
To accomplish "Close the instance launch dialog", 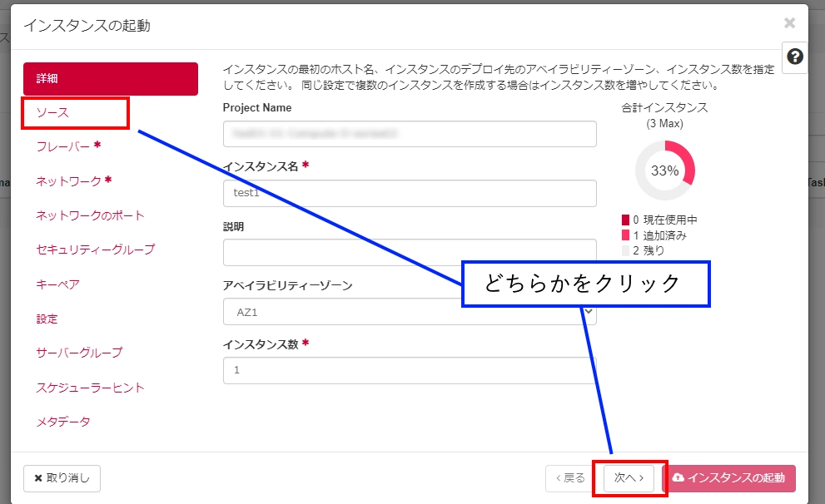I will click(789, 23).
